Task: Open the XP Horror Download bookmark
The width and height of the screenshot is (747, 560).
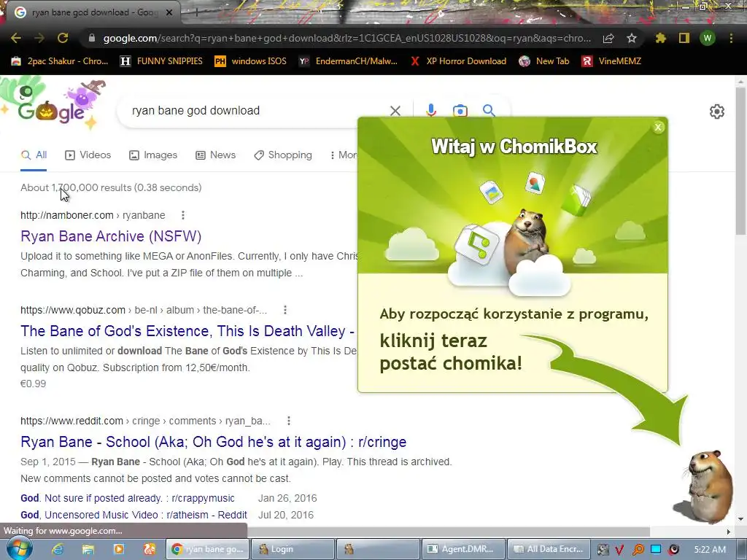Action: click(x=458, y=61)
